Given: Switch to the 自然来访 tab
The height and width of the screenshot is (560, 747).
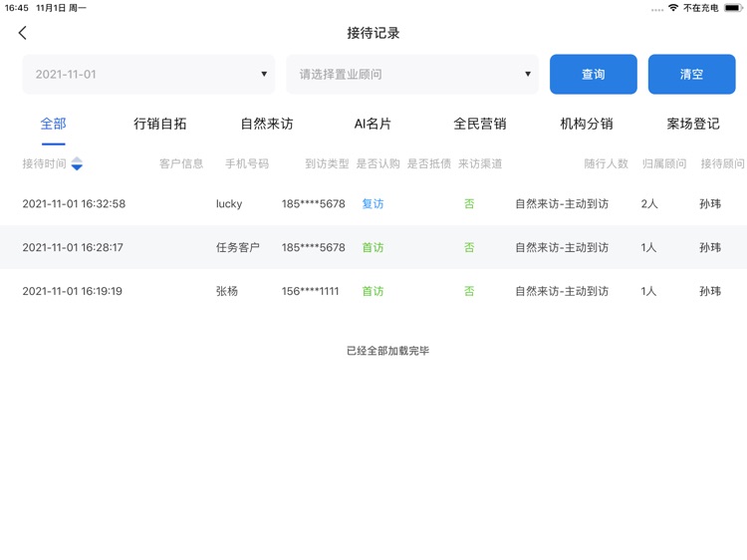Looking at the screenshot, I should 267,124.
